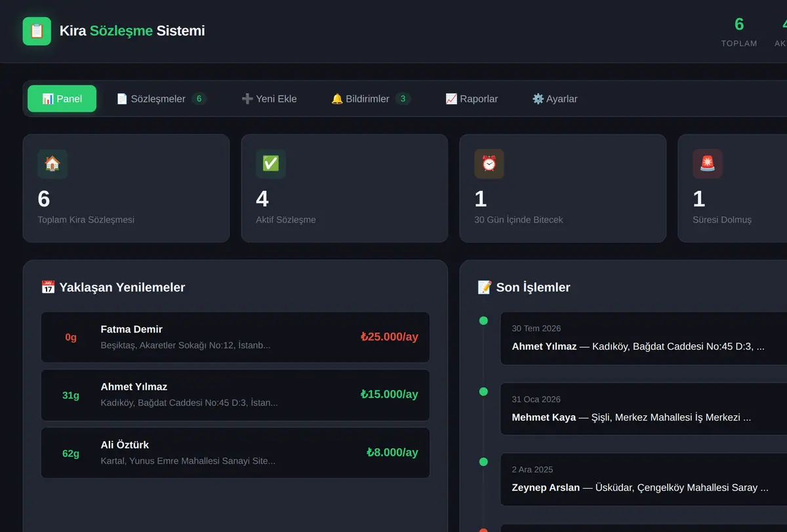787x532 pixels.
Task: Select Fatma Demir renewal row
Action: (x=235, y=337)
